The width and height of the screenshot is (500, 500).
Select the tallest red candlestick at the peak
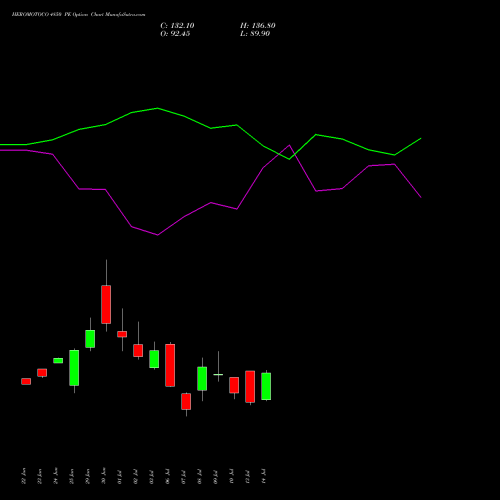pyautogui.click(x=106, y=304)
